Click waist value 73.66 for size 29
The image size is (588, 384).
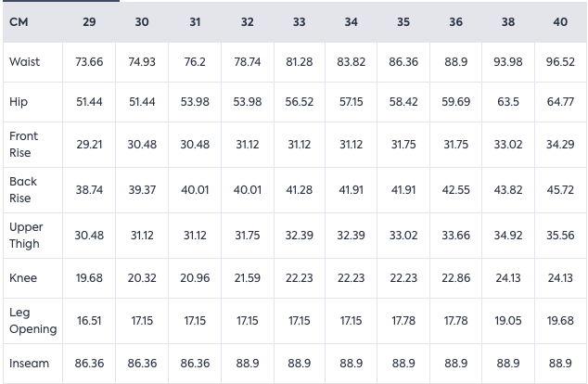pyautogui.click(x=89, y=62)
